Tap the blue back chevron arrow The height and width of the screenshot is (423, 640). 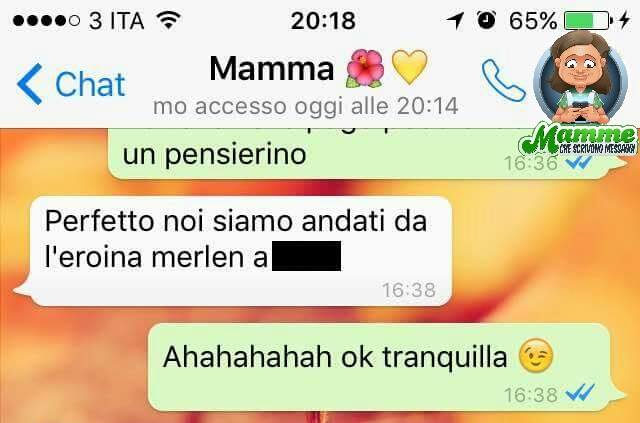point(29,84)
